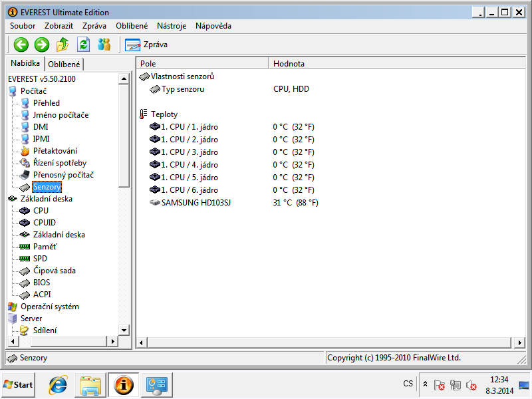
Task: Select Přetaktování in the tree
Action: click(x=55, y=151)
